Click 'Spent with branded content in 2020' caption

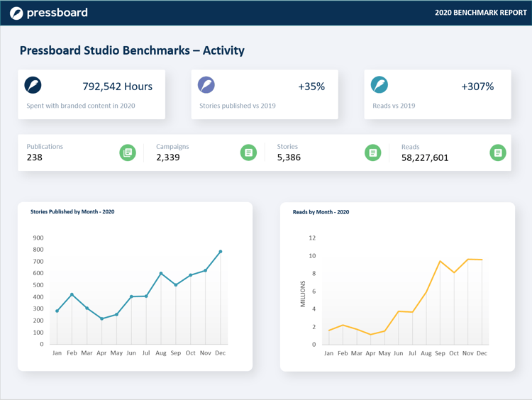pyautogui.click(x=81, y=106)
